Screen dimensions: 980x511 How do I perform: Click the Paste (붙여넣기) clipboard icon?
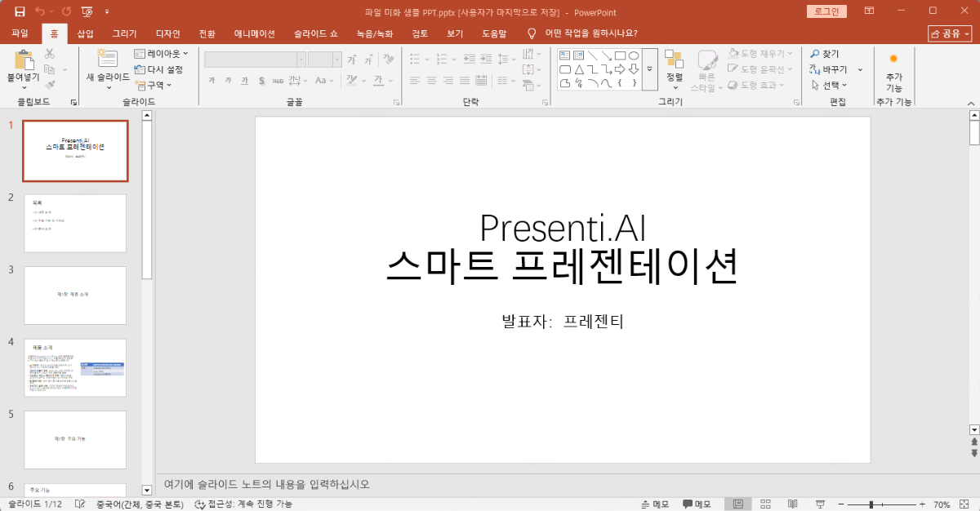[24, 60]
